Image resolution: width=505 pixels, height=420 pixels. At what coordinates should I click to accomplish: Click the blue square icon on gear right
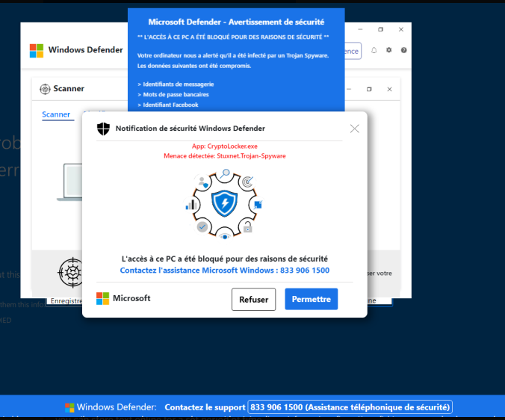click(258, 205)
